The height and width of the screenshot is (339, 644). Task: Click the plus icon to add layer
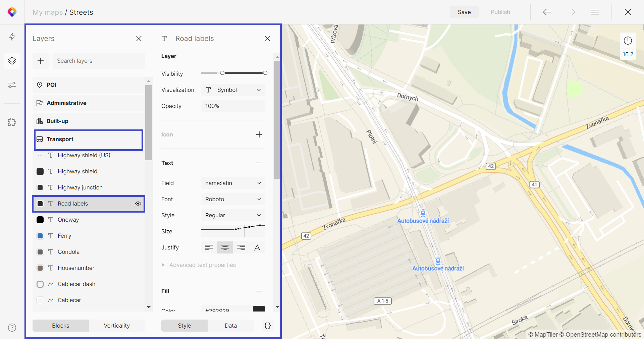click(41, 61)
